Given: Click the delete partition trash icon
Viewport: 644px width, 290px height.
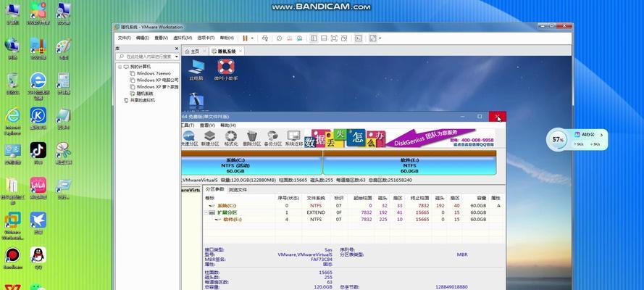Looking at the screenshot, I should (252, 136).
